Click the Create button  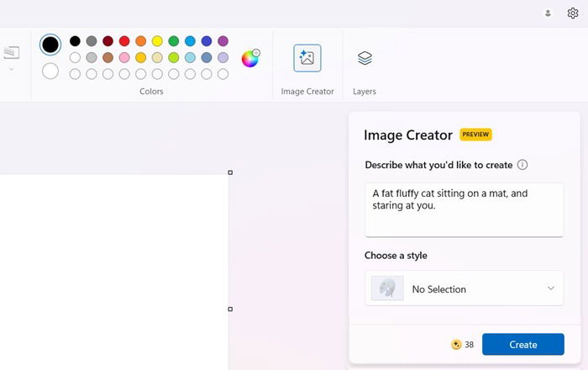(523, 344)
